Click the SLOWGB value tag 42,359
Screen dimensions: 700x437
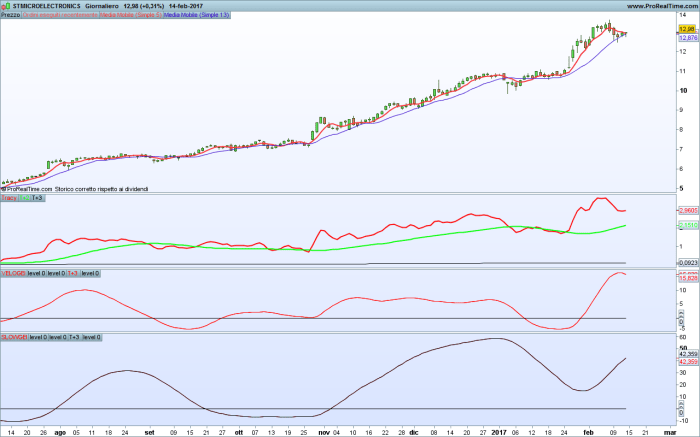pos(686,354)
